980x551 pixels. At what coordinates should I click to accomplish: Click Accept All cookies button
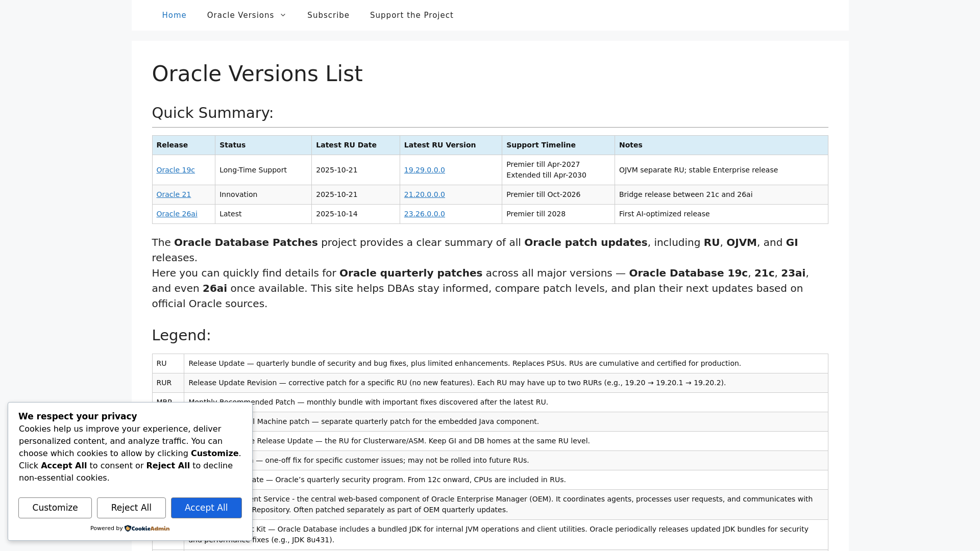point(206,508)
